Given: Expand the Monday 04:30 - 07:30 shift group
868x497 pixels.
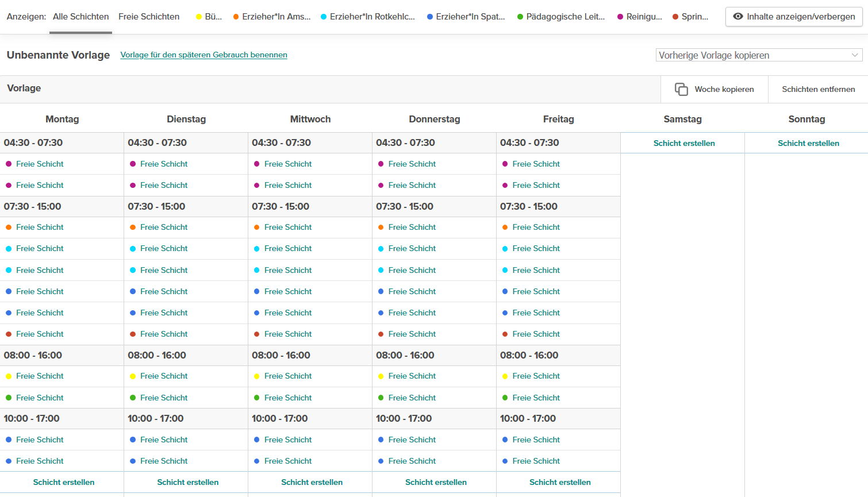Looking at the screenshot, I should click(x=33, y=142).
